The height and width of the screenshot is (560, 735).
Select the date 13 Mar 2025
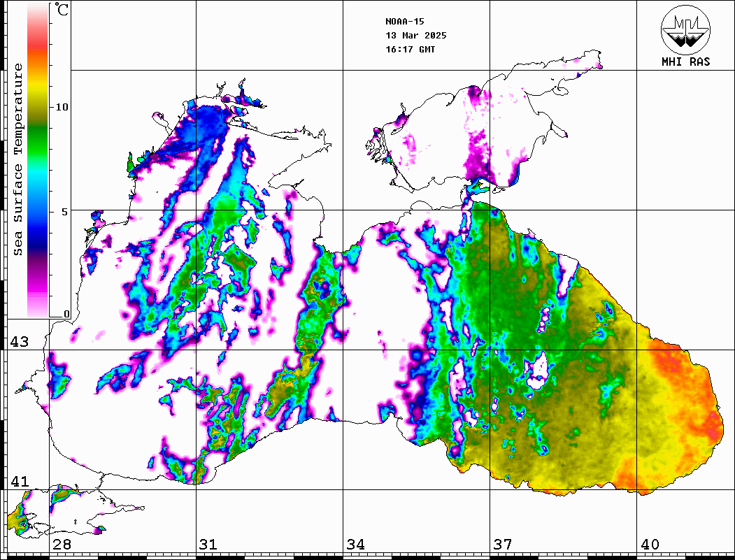click(x=416, y=36)
